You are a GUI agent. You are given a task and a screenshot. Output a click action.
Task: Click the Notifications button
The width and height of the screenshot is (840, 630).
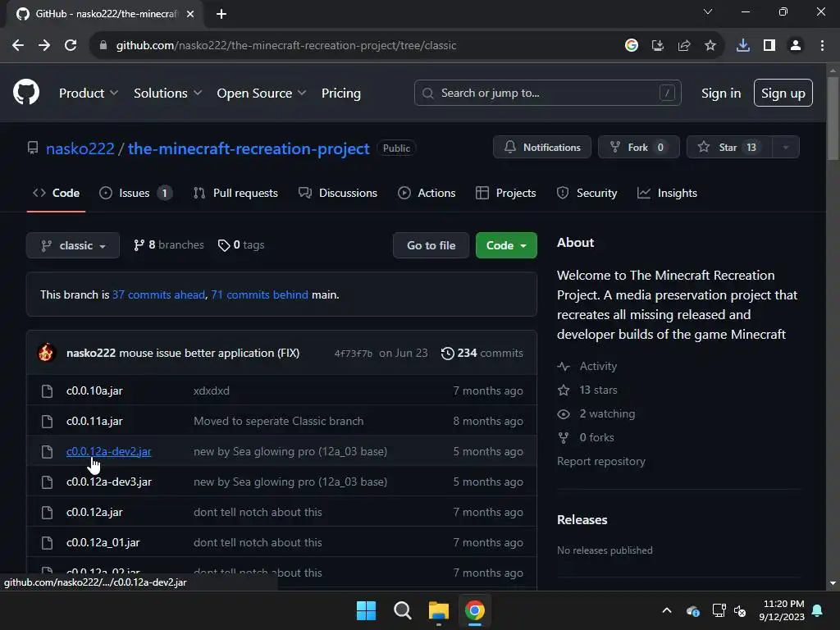pos(542,148)
